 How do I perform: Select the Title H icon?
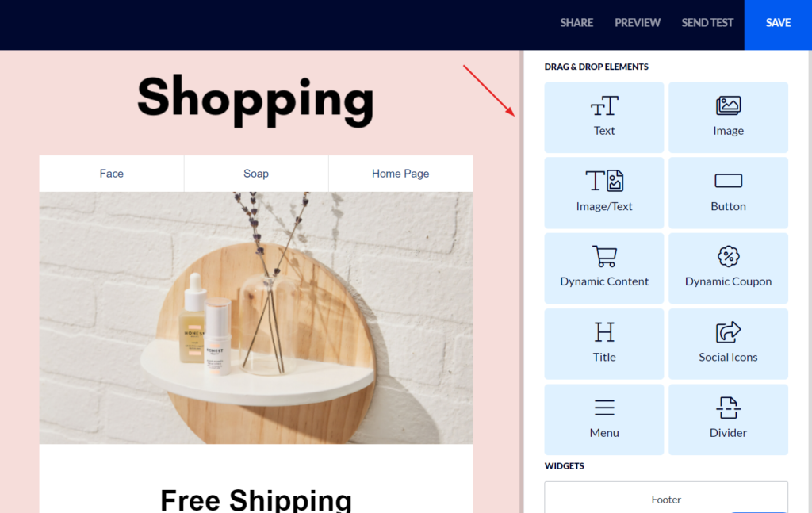(x=604, y=331)
